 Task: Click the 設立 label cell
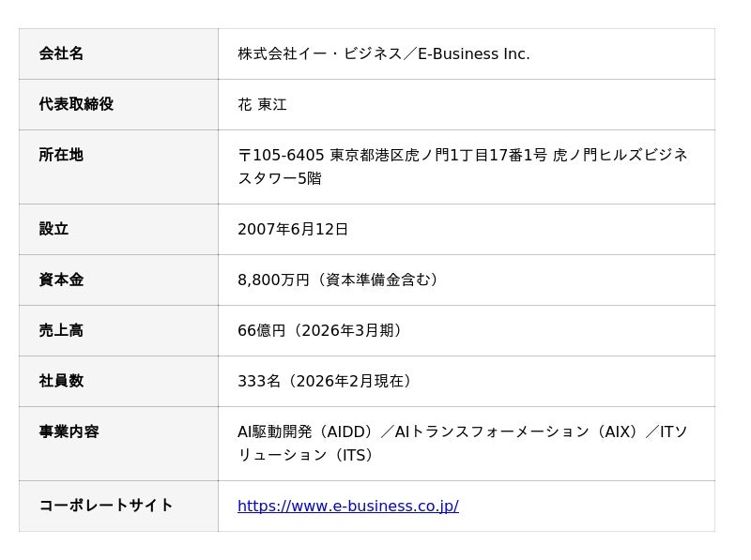coord(118,229)
